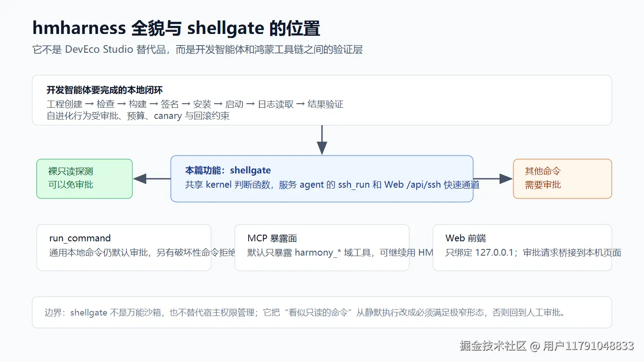Screen dimensions: 644x362
Task: Click the boundary note starting '边界：shellgate 不是万能沙箱'
Action: (x=305, y=312)
